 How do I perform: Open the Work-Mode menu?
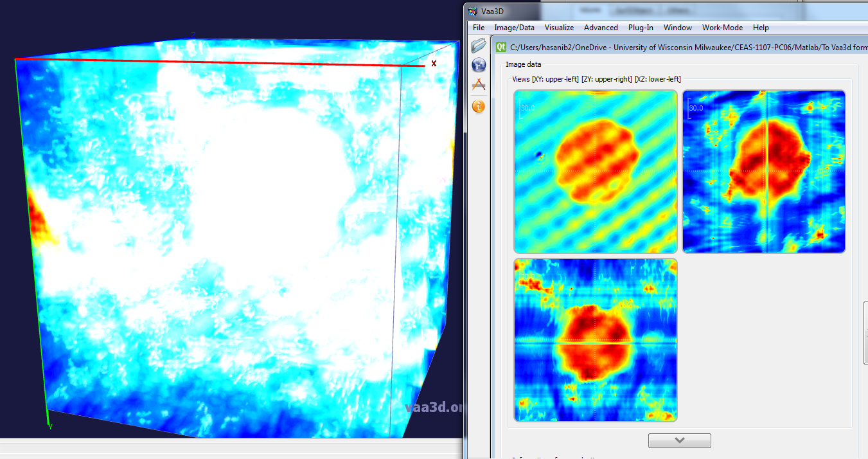pyautogui.click(x=722, y=28)
